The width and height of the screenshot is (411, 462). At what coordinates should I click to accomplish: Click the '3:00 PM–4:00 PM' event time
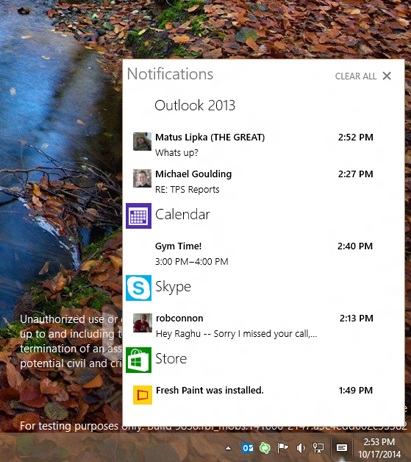coord(192,261)
